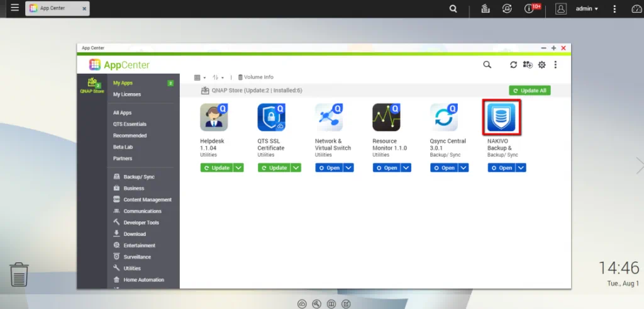
Task: Click the Resource Monitor app icon
Action: [x=386, y=117]
